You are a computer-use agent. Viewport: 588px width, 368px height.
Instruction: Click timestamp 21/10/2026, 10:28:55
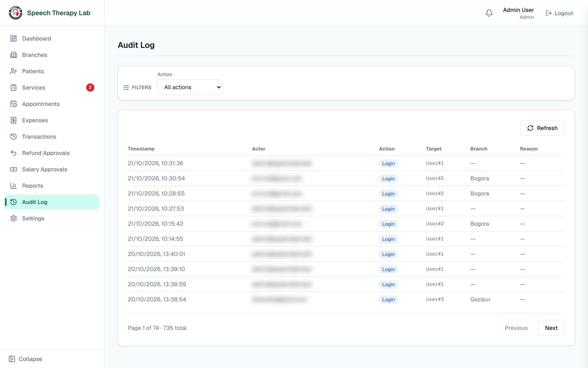click(156, 194)
